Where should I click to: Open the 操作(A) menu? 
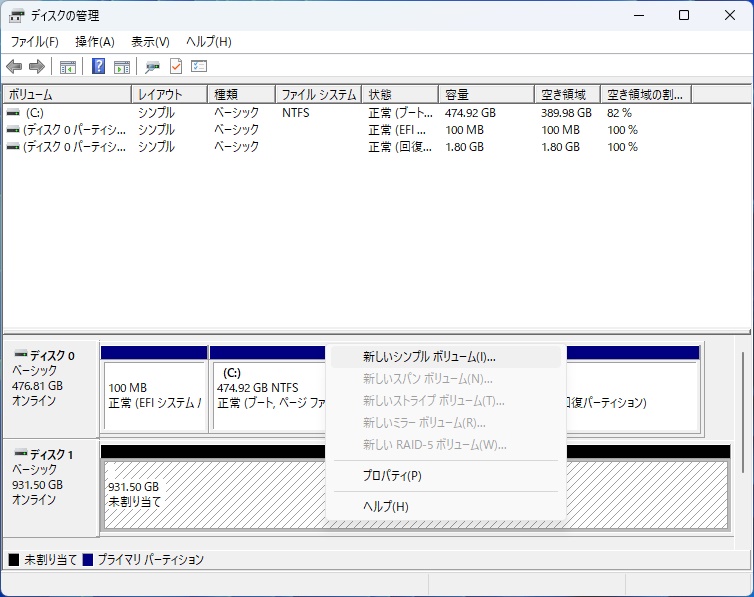pyautogui.click(x=95, y=42)
